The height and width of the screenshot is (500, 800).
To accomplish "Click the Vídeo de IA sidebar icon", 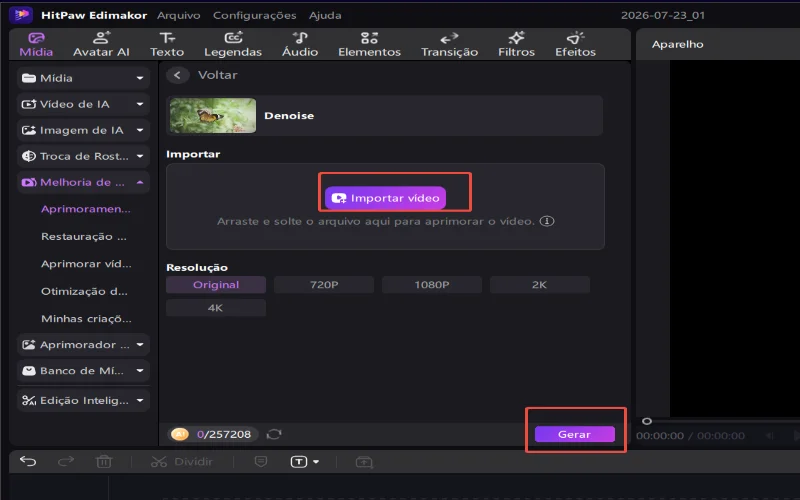I will [x=29, y=104].
